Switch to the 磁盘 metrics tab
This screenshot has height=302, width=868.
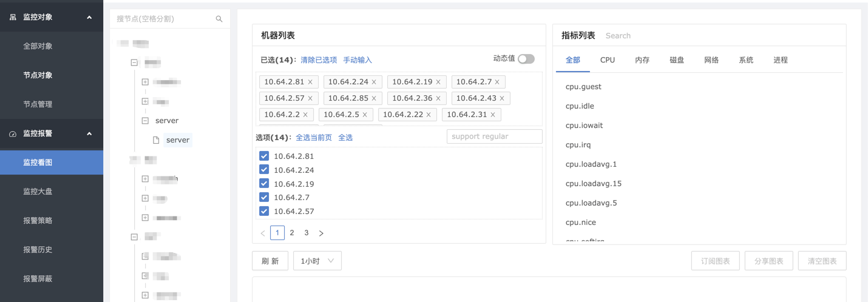677,60
